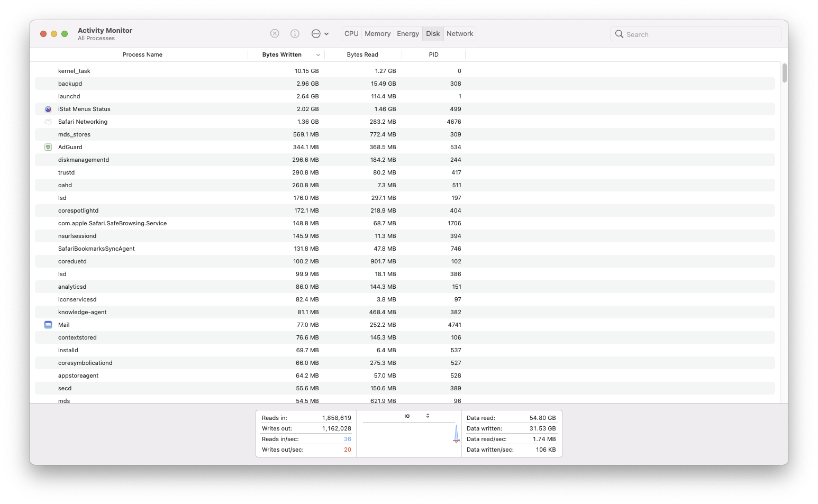Switch to the Memory tab
Viewport: 818px width, 504px height.
378,33
